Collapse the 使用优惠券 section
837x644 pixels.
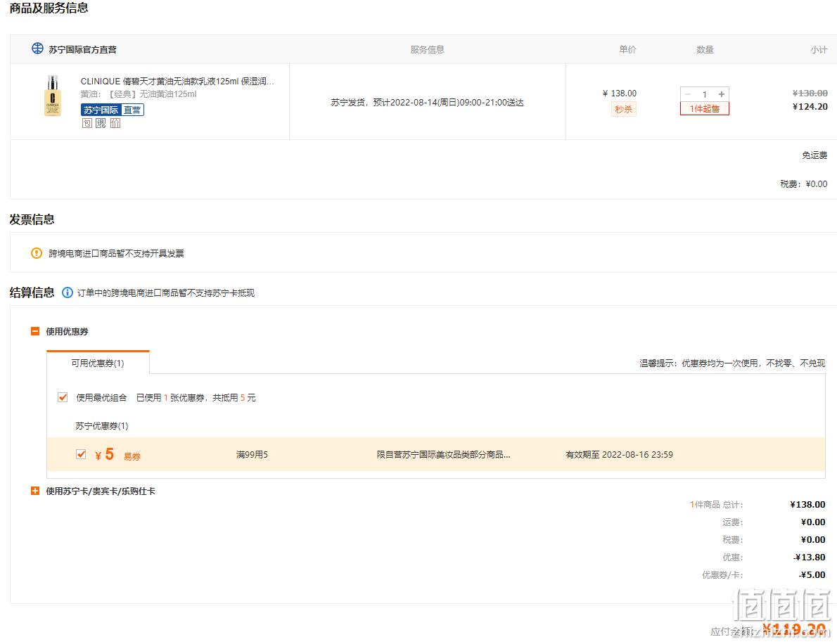pyautogui.click(x=35, y=331)
